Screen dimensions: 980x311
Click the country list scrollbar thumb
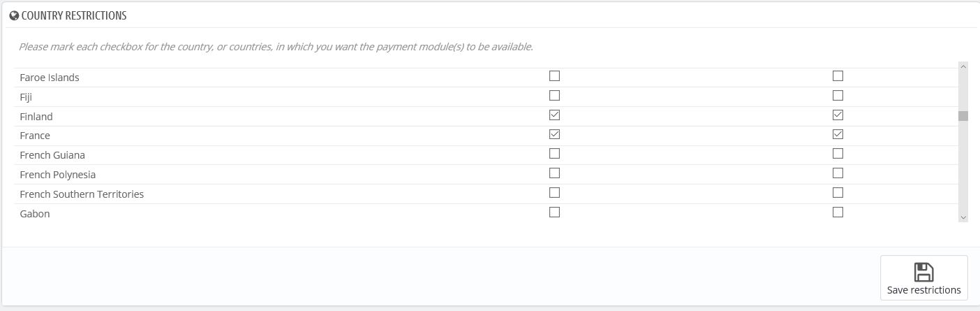click(963, 116)
